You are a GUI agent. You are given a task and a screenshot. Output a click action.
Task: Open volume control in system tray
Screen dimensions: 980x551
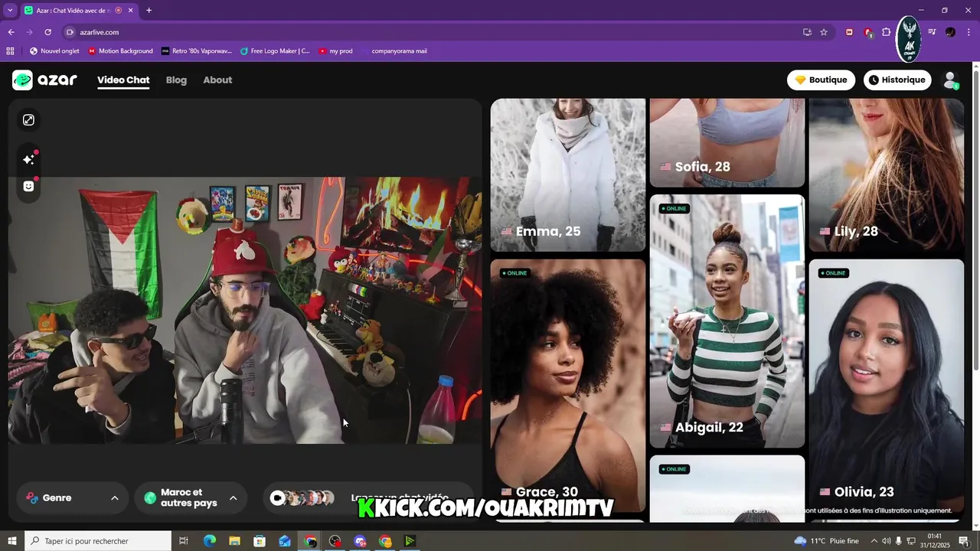tap(886, 541)
